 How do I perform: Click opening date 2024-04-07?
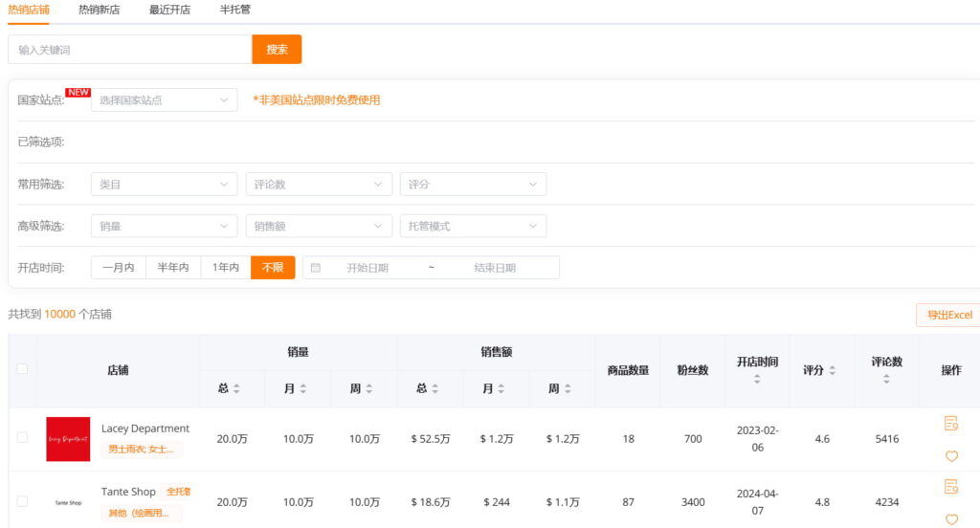coord(758,502)
